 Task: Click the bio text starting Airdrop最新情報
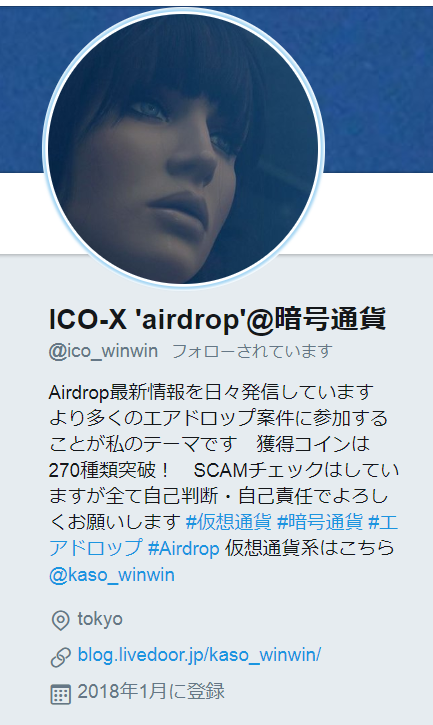[211, 393]
